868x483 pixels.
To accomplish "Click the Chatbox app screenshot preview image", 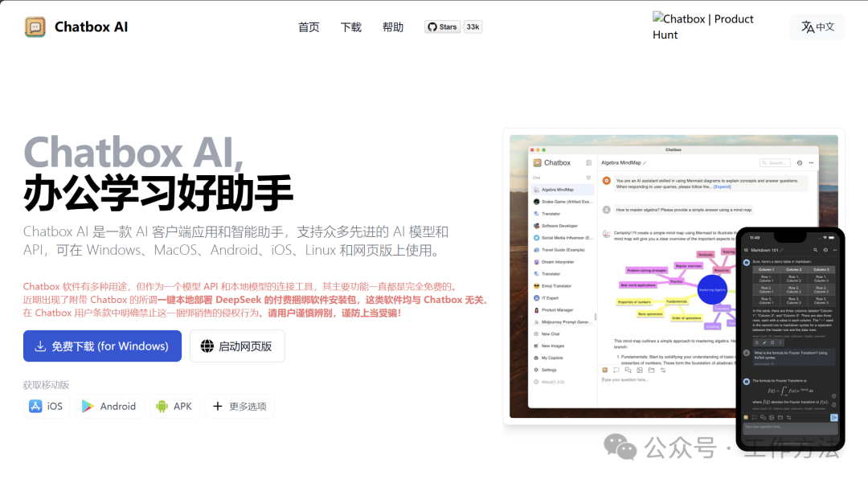I will coord(674,276).
